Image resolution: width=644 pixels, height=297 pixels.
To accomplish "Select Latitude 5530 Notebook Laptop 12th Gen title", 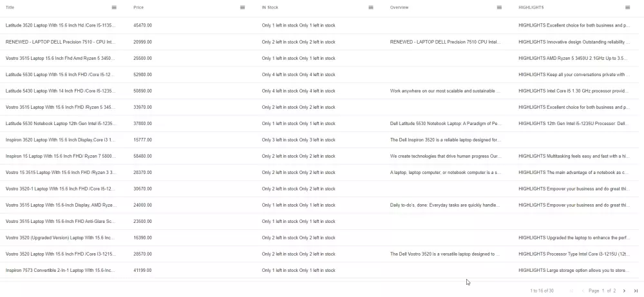I will (x=61, y=124).
